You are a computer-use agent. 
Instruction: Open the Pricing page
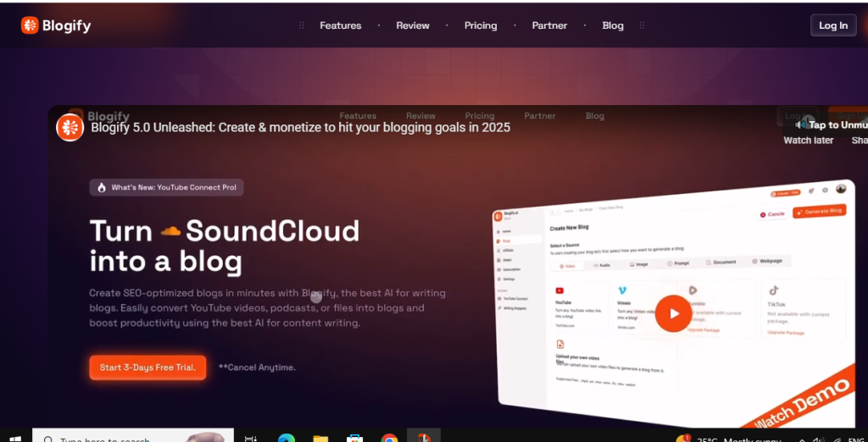(x=481, y=25)
